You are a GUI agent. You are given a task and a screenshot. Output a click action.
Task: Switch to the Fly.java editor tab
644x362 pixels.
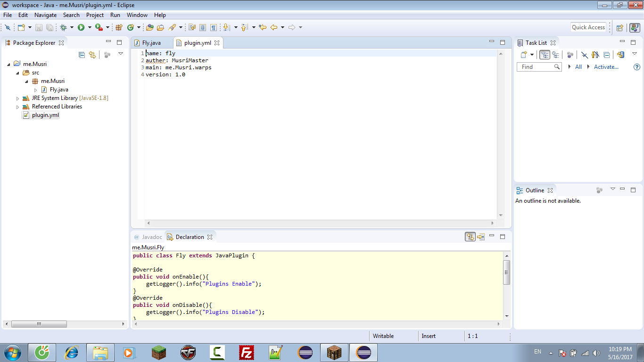pyautogui.click(x=151, y=43)
